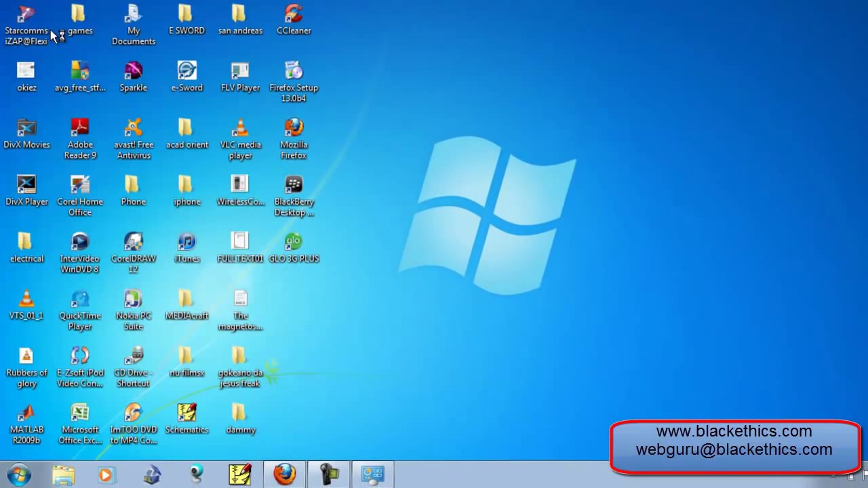Image resolution: width=868 pixels, height=488 pixels.
Task: Open the san andreas folder
Action: tap(240, 20)
